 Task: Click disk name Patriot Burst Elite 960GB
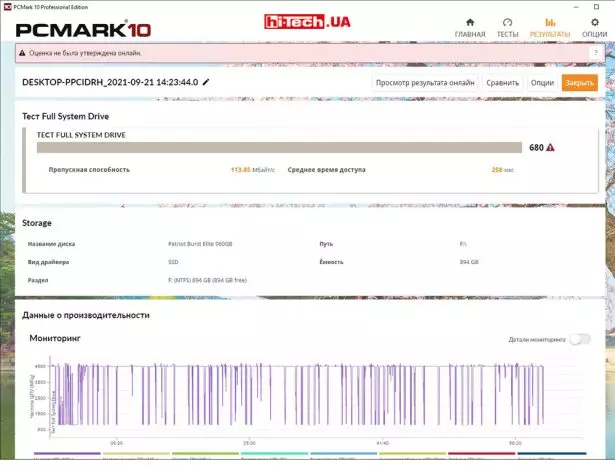click(x=200, y=244)
